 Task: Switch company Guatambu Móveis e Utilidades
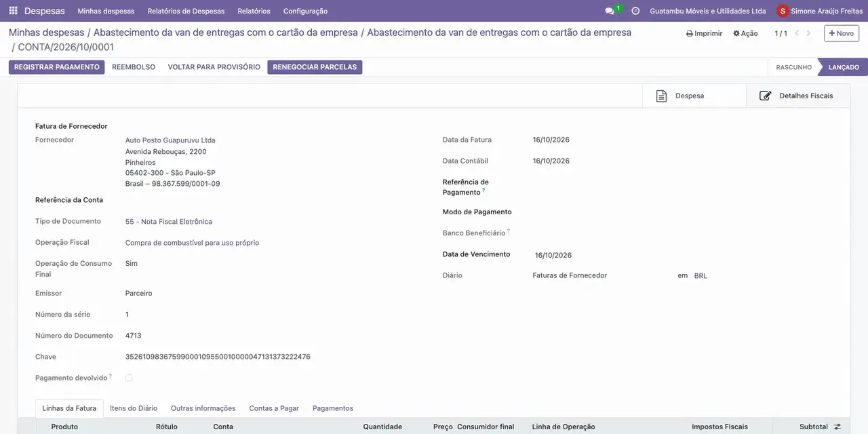pyautogui.click(x=707, y=11)
